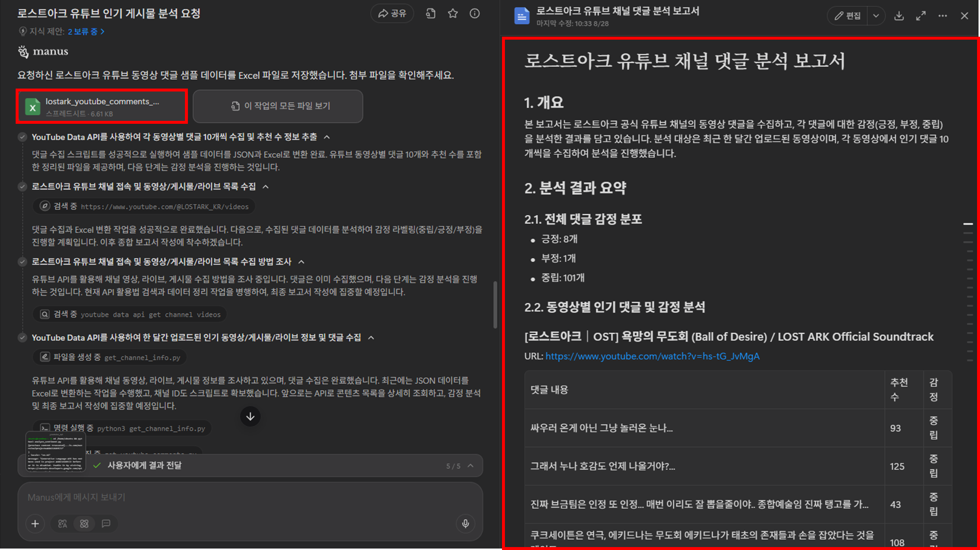Image resolution: width=980 pixels, height=550 pixels.
Task: Click 이 작업의 모든 파일 보기 button
Action: [278, 106]
